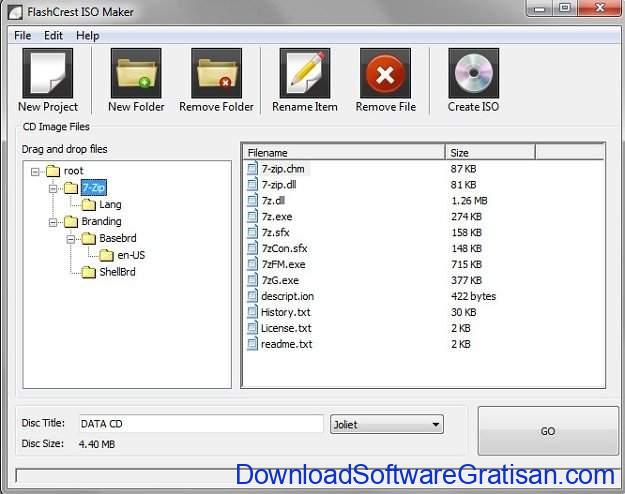Open the Edit menu

point(53,35)
